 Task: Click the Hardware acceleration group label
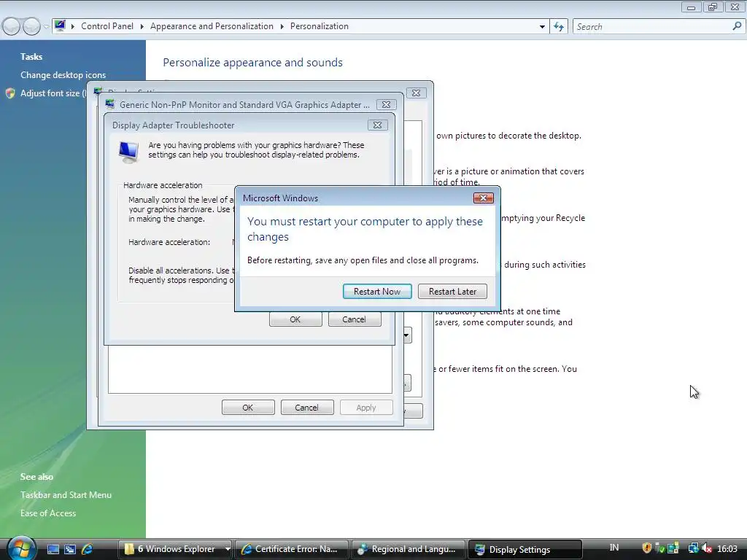point(163,184)
